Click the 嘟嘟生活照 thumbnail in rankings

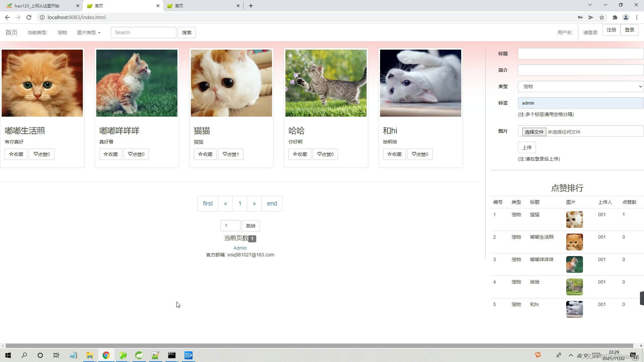click(574, 242)
